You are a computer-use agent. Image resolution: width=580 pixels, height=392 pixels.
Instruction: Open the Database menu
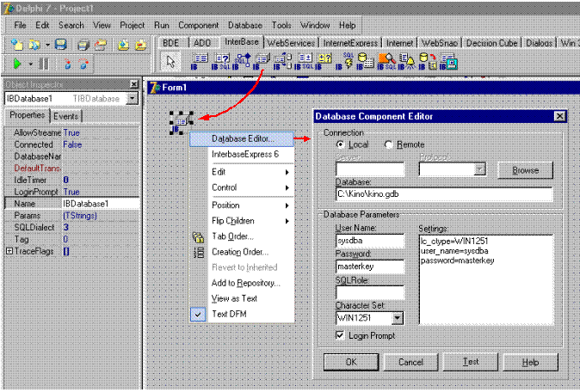[x=245, y=25]
